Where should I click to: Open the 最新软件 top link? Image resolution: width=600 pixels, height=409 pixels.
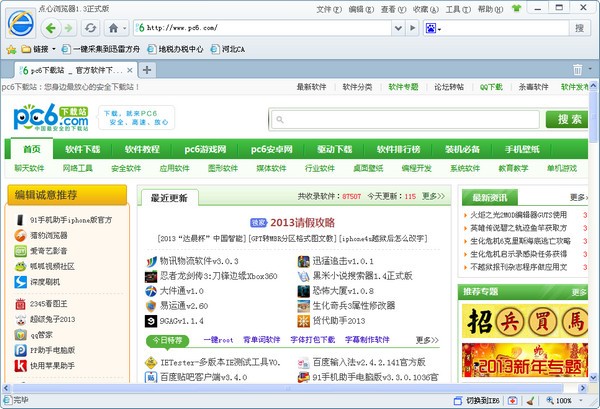point(311,87)
